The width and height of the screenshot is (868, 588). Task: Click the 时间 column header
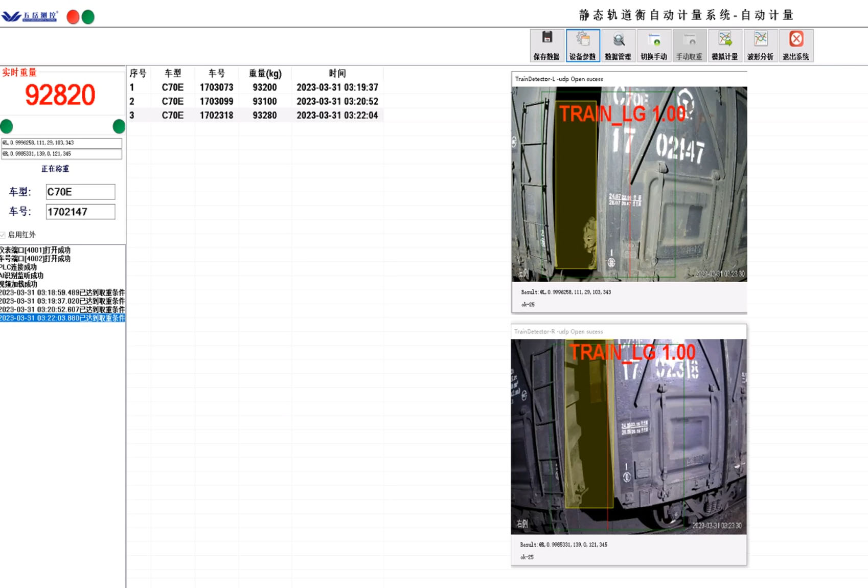point(337,73)
